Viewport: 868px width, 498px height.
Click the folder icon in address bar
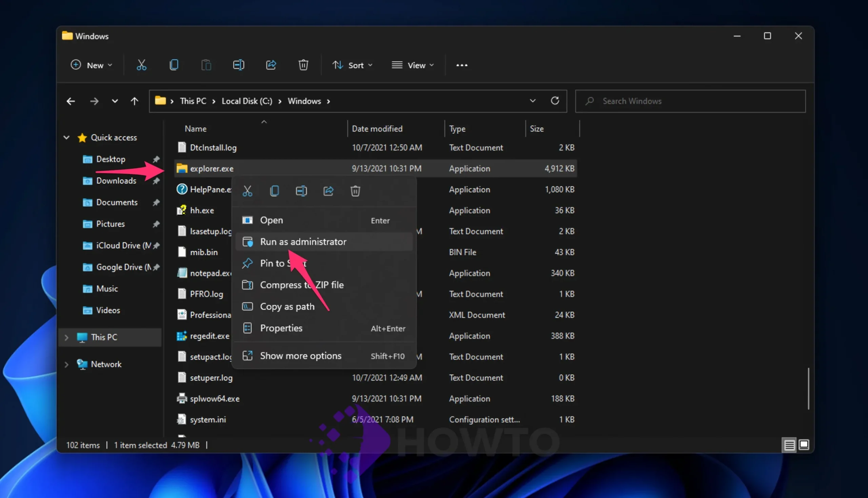[160, 100]
